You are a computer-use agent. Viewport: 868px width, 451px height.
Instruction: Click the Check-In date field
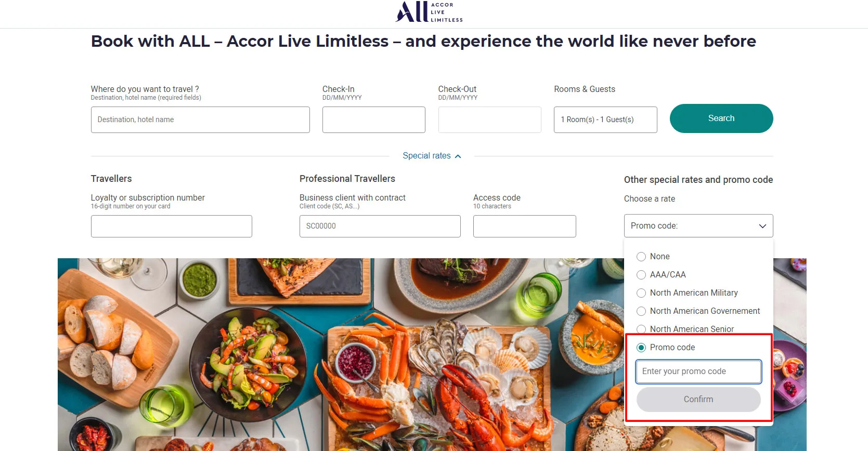(373, 120)
